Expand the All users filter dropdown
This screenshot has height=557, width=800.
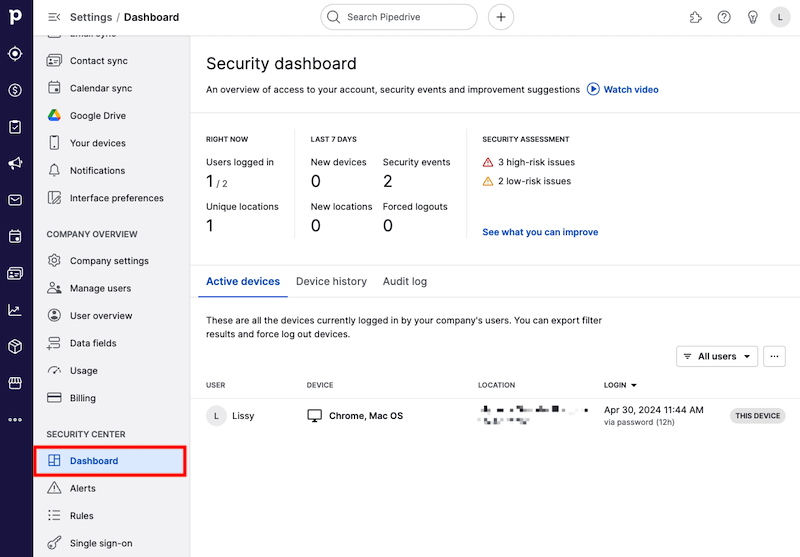coord(717,356)
